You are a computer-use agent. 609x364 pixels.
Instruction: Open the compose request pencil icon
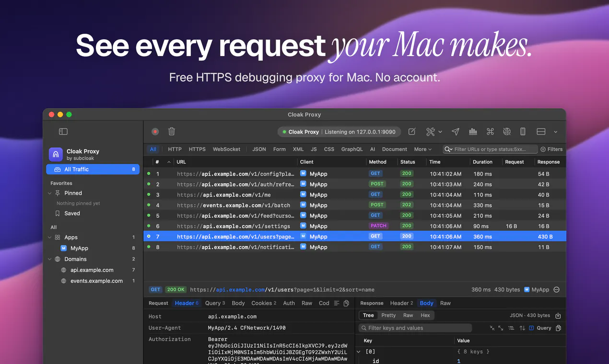click(412, 132)
